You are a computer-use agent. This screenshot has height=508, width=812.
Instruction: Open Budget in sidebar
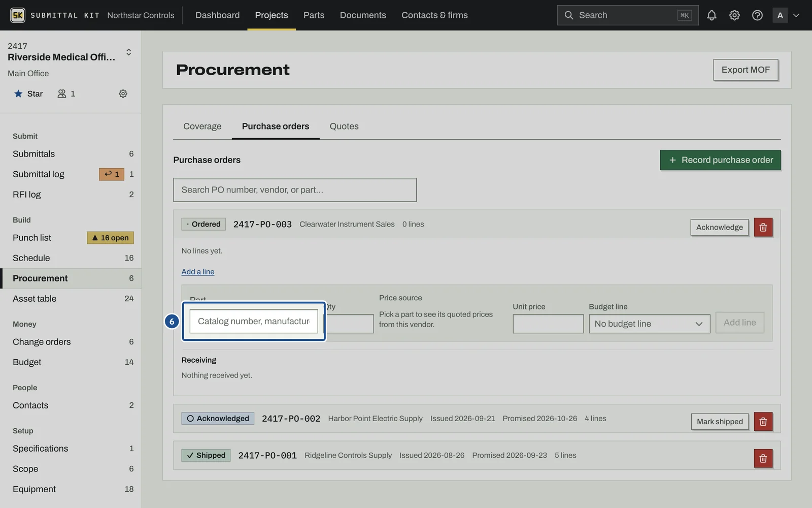[71, 362]
